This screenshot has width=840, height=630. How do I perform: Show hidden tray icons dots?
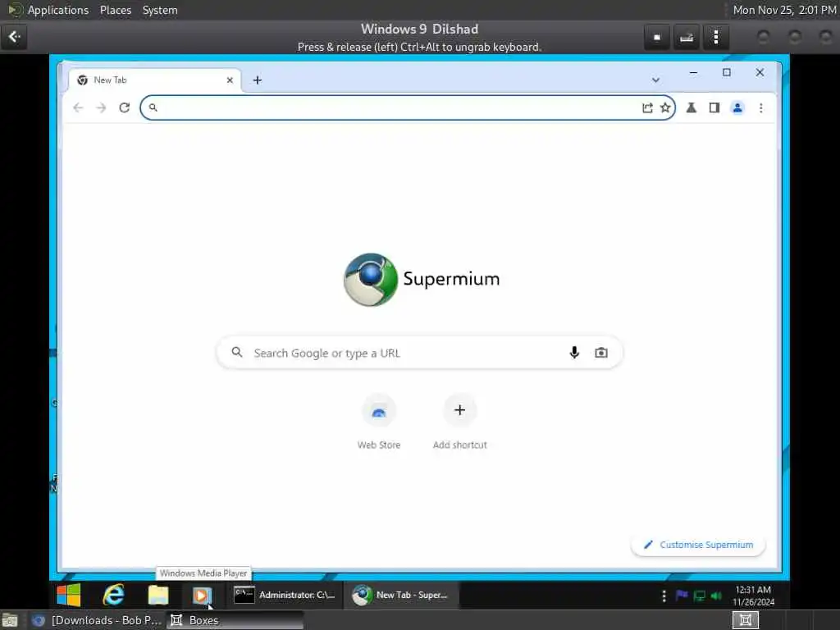pyautogui.click(x=664, y=596)
